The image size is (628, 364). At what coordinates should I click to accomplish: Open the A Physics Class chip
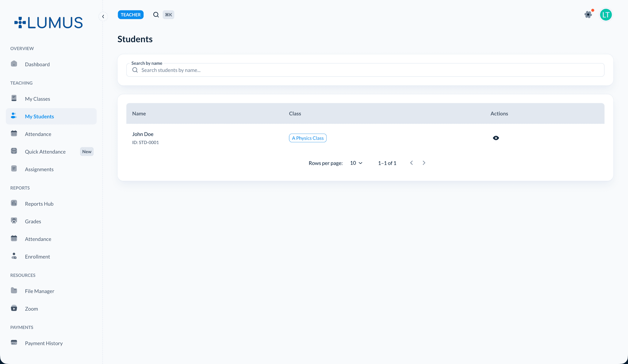click(308, 138)
